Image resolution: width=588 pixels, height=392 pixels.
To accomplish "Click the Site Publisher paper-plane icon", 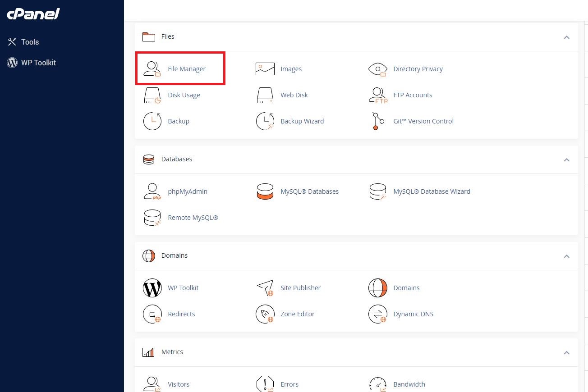I will coord(265,288).
